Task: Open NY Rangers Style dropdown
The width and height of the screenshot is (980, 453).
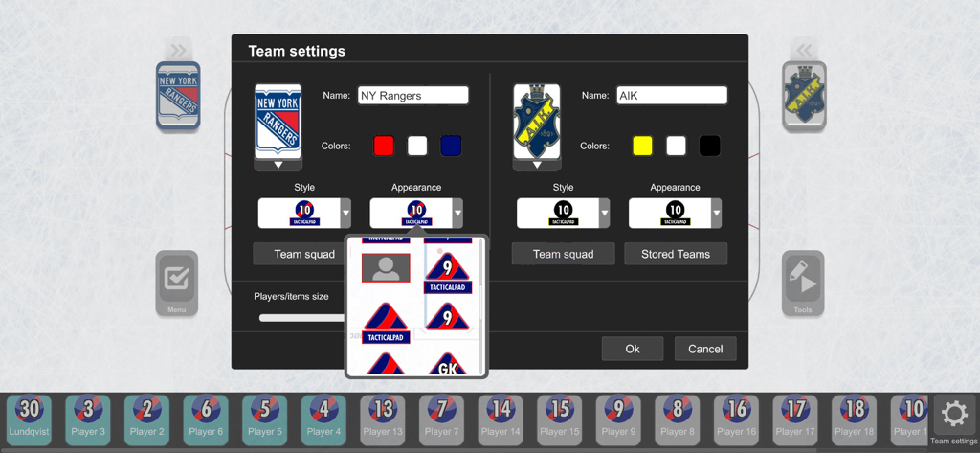Action: [304, 214]
